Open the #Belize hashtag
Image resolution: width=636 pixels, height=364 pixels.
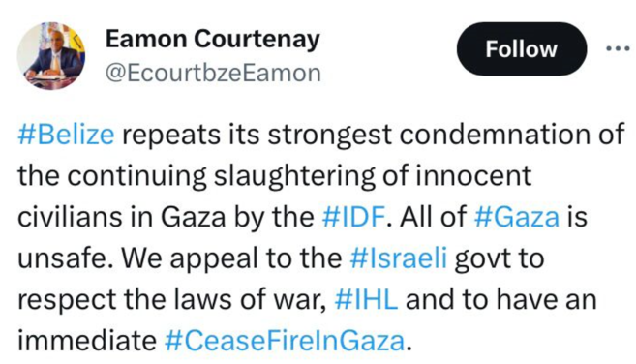[x=66, y=135]
